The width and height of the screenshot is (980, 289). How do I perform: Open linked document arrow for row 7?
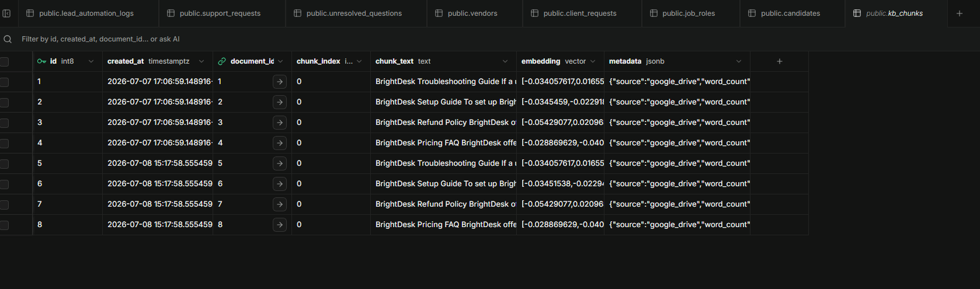tap(280, 204)
